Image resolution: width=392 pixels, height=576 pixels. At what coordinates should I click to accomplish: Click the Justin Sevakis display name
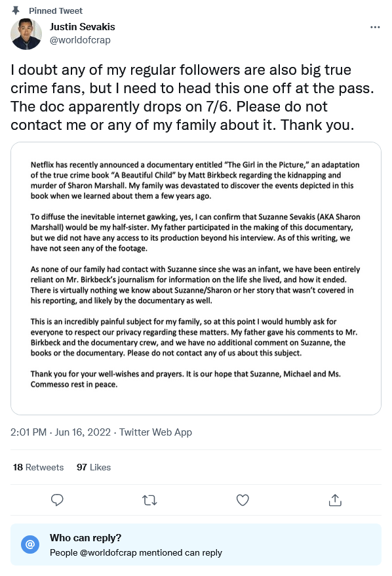(82, 27)
